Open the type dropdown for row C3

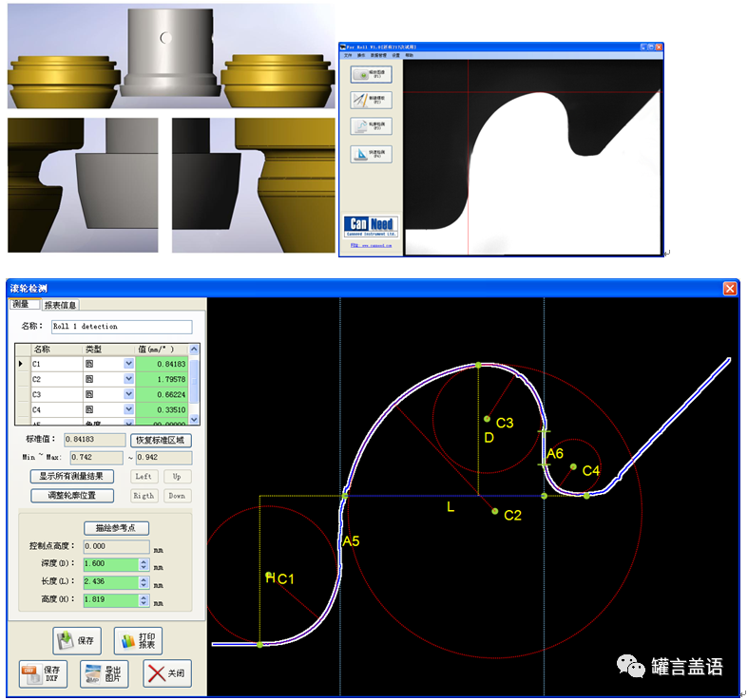coord(129,394)
